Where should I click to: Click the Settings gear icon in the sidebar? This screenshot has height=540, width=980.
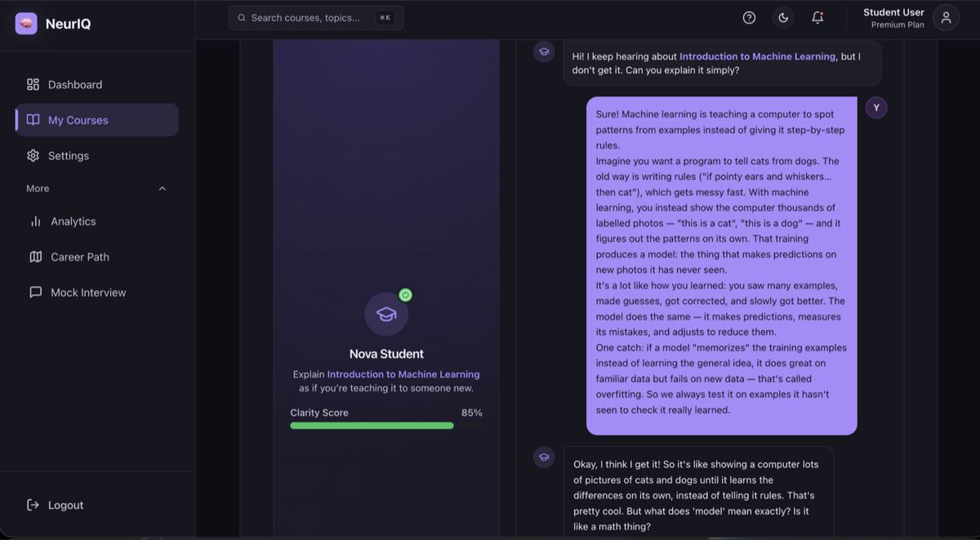click(x=33, y=155)
